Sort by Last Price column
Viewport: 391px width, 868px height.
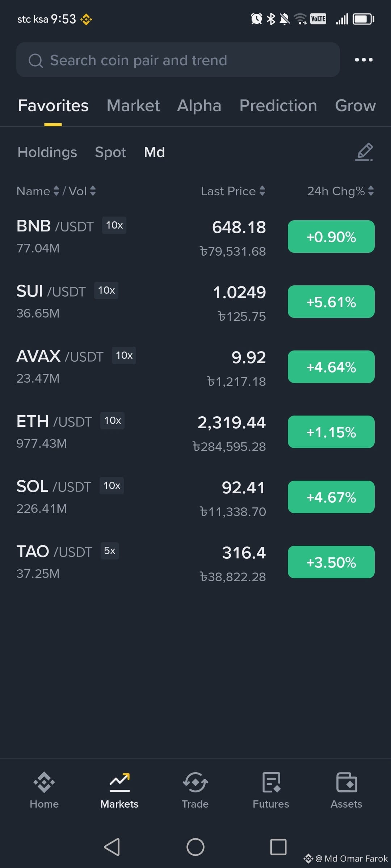point(233,191)
